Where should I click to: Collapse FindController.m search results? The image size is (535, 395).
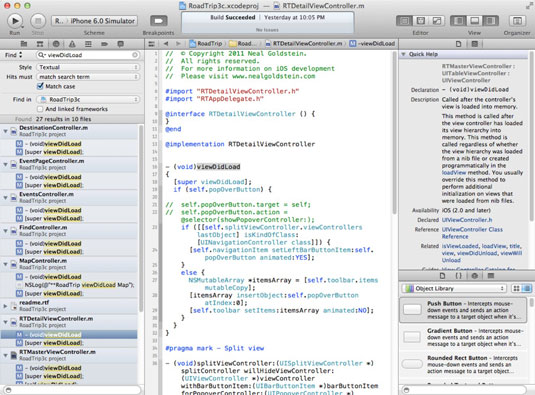(5, 231)
